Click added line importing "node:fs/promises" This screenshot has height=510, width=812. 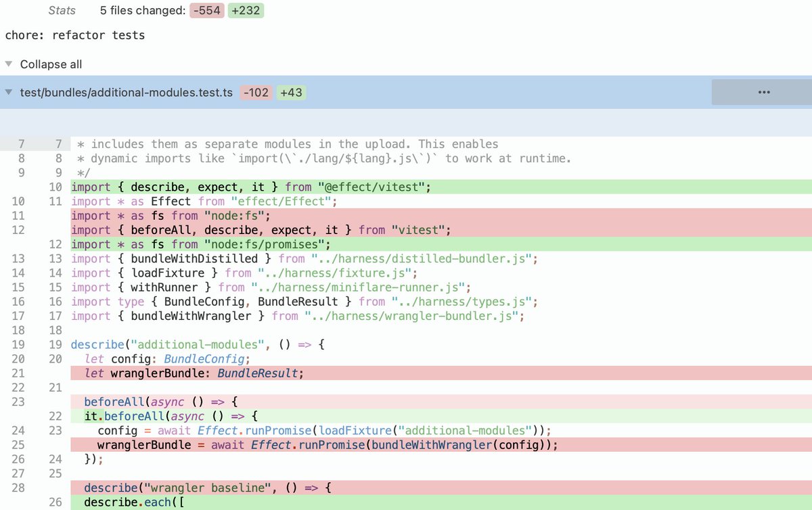pyautogui.click(x=441, y=244)
